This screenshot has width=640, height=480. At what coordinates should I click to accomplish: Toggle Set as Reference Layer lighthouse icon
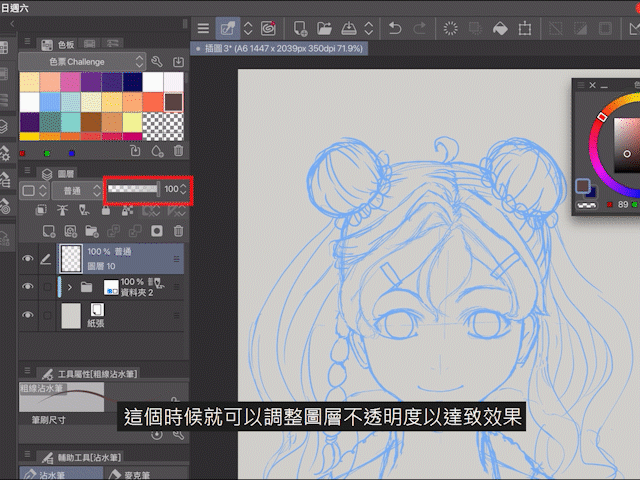click(x=62, y=210)
